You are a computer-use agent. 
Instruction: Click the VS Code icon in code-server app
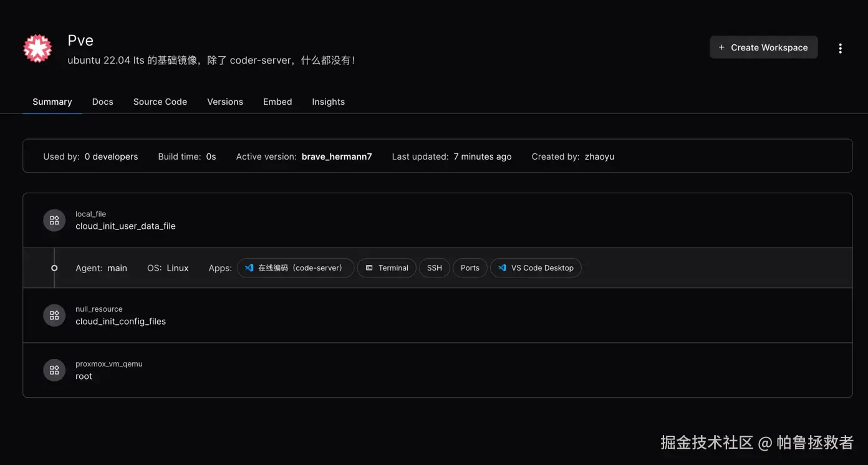249,268
